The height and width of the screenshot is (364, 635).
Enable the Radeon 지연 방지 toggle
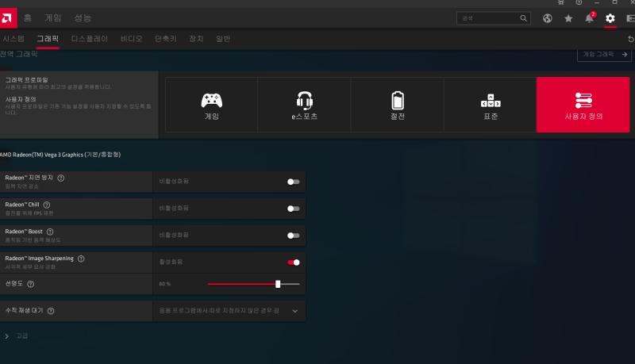(293, 182)
